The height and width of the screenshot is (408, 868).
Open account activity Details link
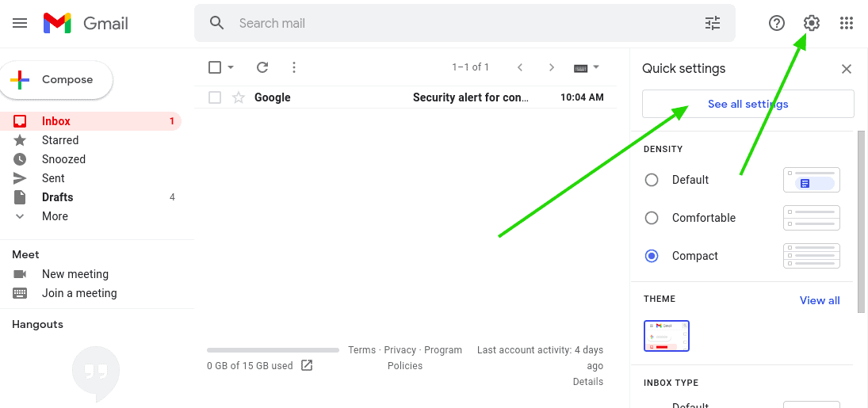pyautogui.click(x=588, y=381)
